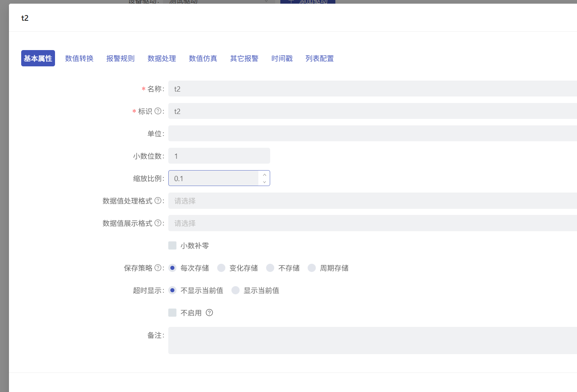Click into the 单位 input field
Viewport: 577px width, 392px height.
pyautogui.click(x=372, y=134)
